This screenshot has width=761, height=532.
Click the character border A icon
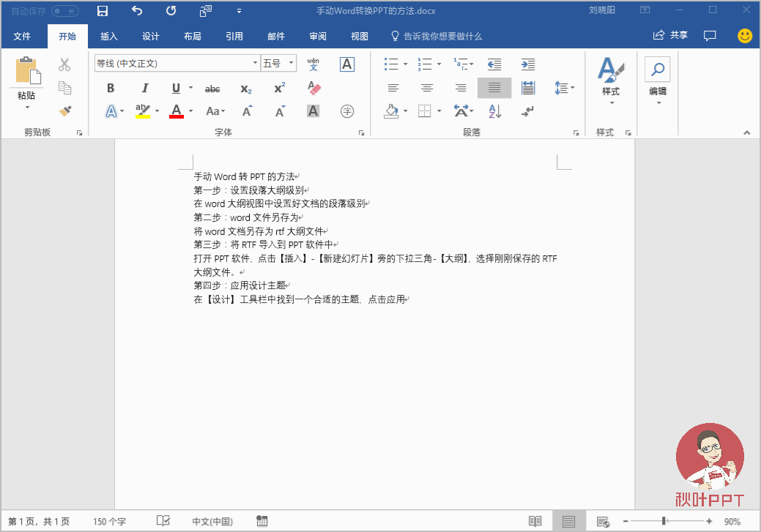tap(346, 64)
